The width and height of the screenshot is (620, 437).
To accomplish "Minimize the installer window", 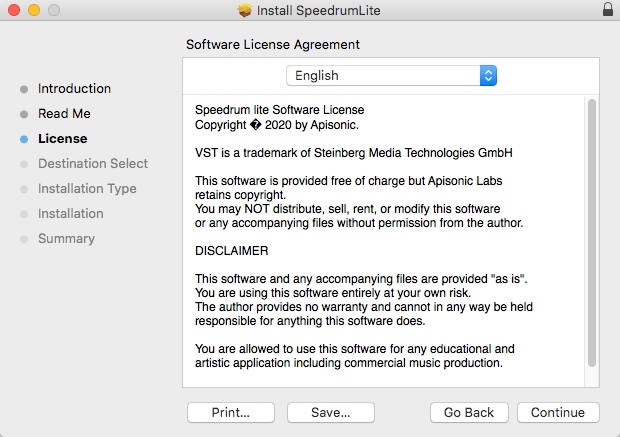I will [32, 10].
